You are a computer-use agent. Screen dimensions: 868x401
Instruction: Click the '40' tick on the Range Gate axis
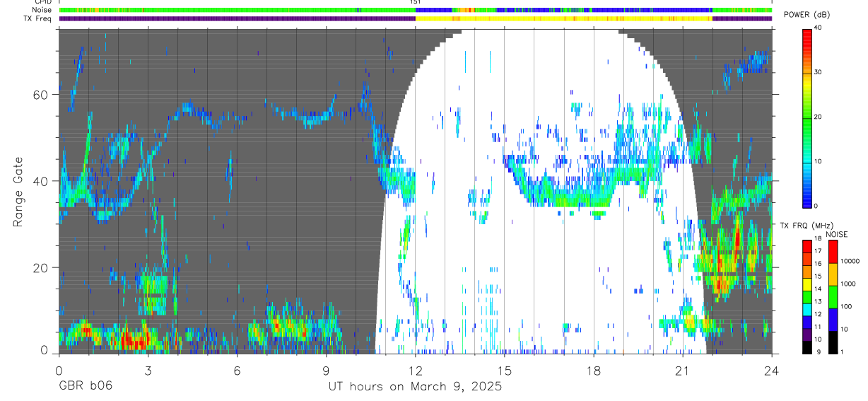coord(42,181)
